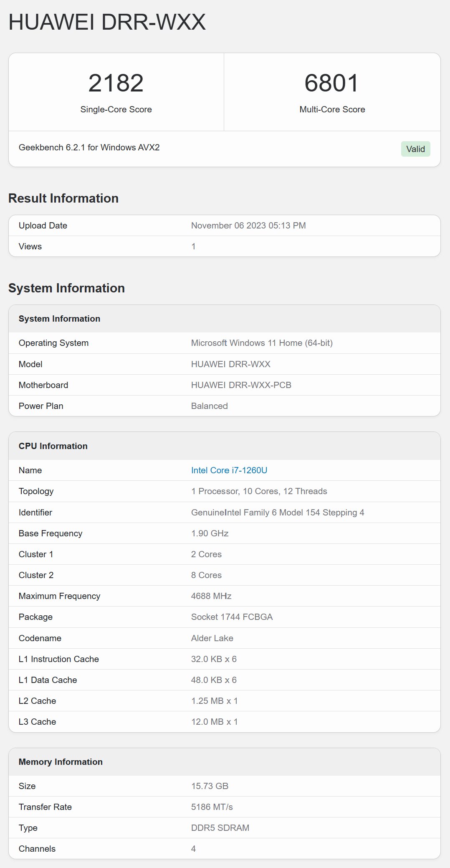Screen dimensions: 450x868
Task: Click the 4688 MHz maximum frequency value
Action: tap(211, 596)
